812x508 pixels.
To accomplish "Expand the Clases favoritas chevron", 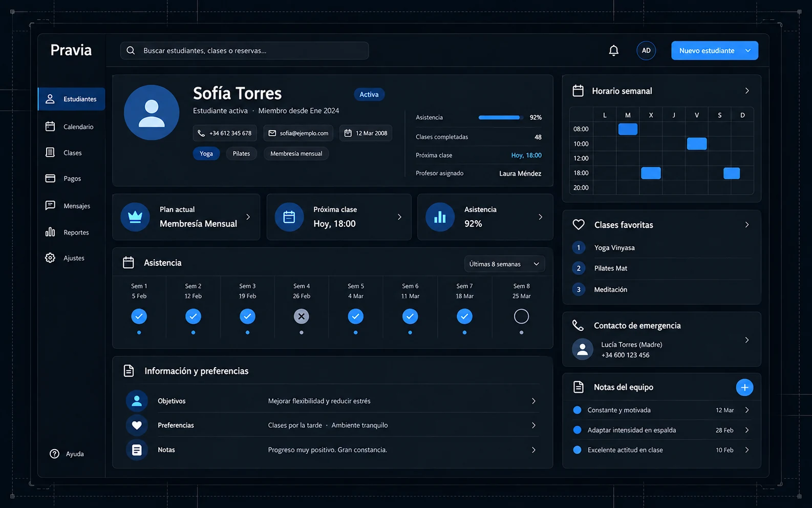I will pyautogui.click(x=747, y=224).
